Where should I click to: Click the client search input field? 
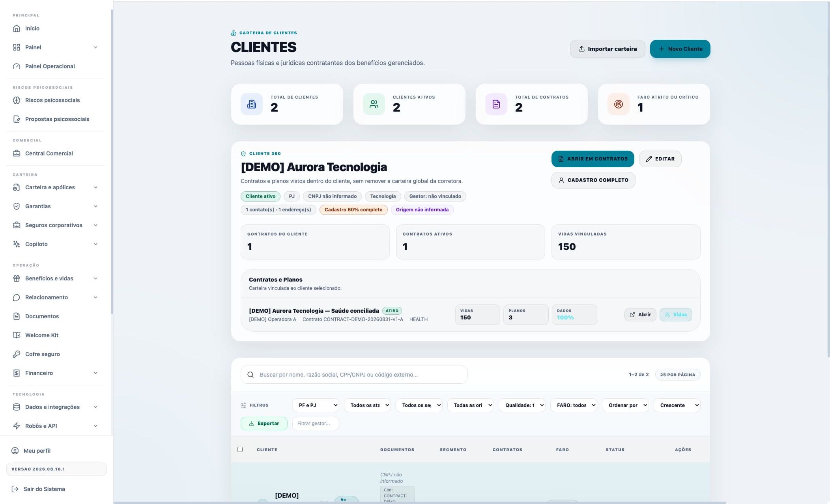coord(354,375)
